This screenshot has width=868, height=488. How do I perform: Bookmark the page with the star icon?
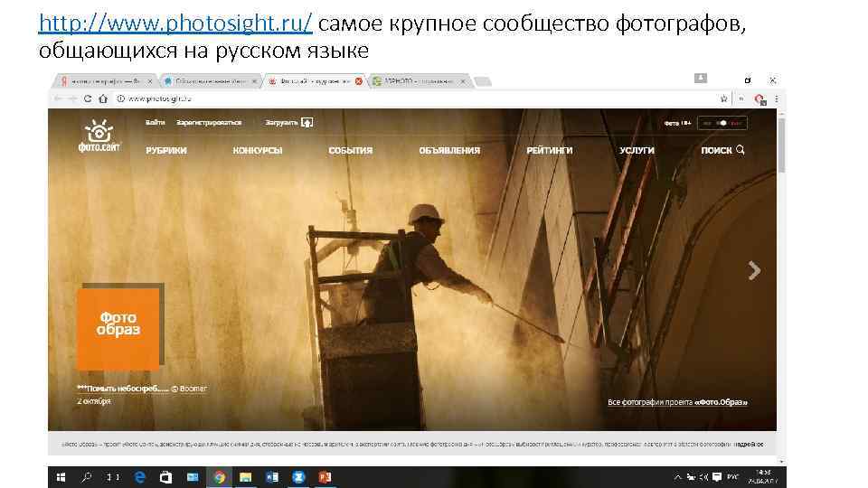pyautogui.click(x=723, y=99)
